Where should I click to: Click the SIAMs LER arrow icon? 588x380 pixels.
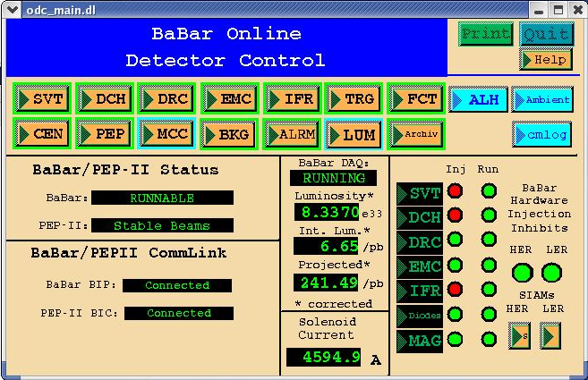(x=551, y=336)
